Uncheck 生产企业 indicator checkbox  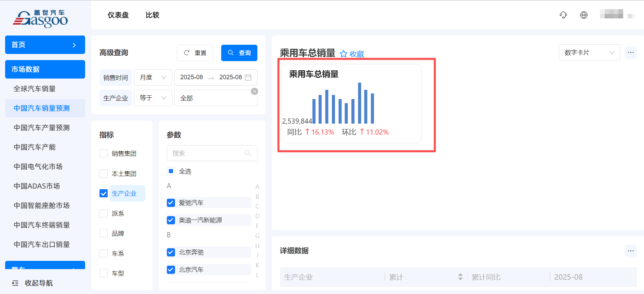(x=104, y=193)
